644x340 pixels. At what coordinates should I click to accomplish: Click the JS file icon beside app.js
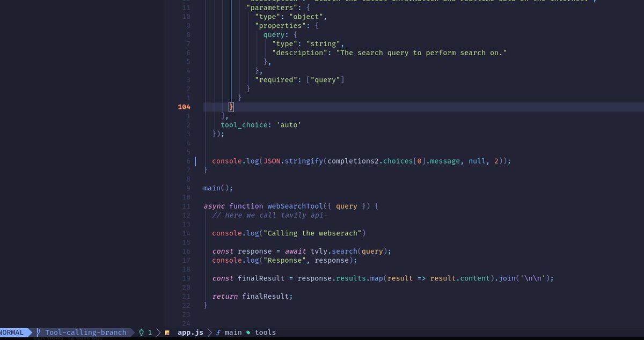click(167, 333)
